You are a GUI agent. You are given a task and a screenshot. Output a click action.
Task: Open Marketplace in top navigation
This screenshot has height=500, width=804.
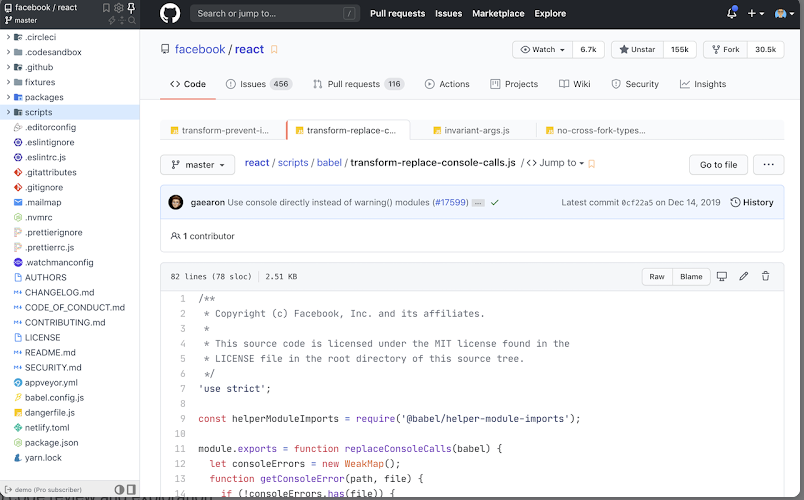click(498, 13)
